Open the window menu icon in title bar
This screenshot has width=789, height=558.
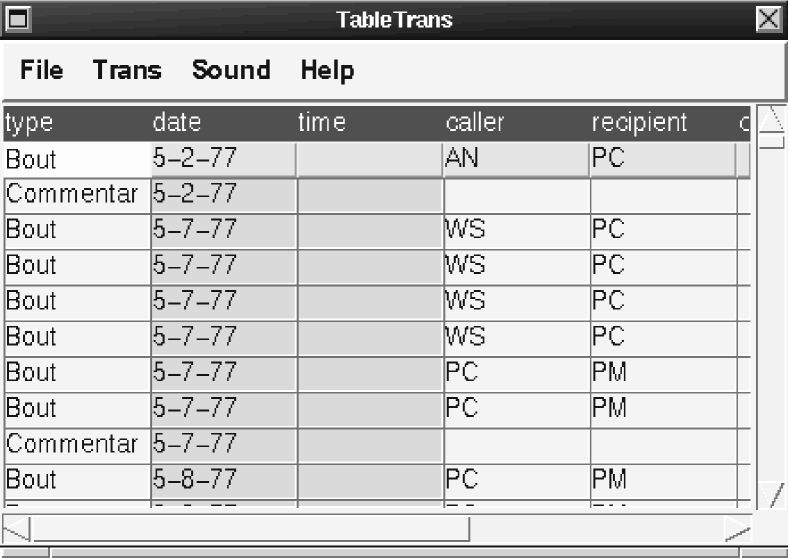pyautogui.click(x=18, y=18)
